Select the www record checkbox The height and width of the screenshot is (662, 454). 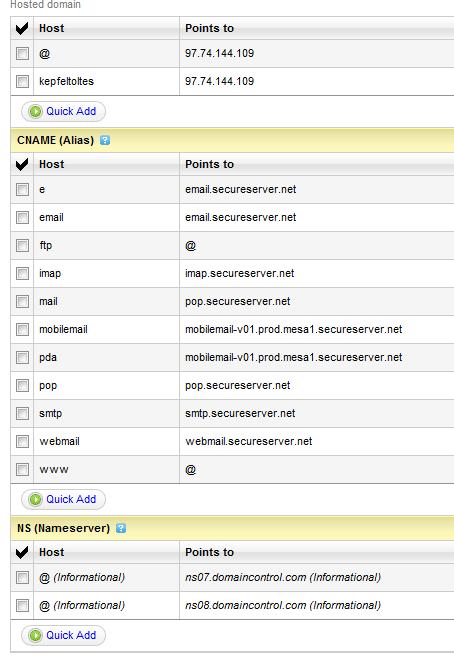pyautogui.click(x=22, y=469)
